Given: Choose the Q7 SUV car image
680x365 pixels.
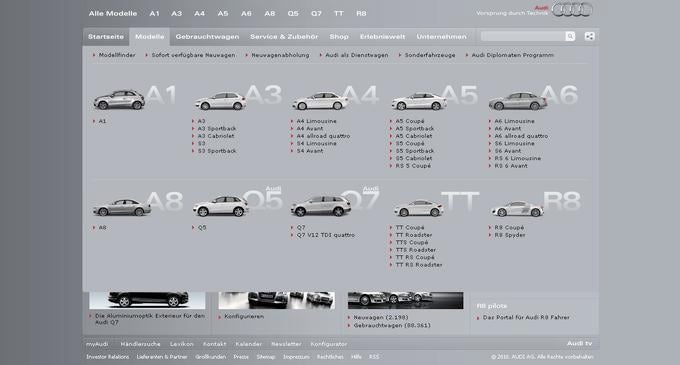Looking at the screenshot, I should coord(321,206).
